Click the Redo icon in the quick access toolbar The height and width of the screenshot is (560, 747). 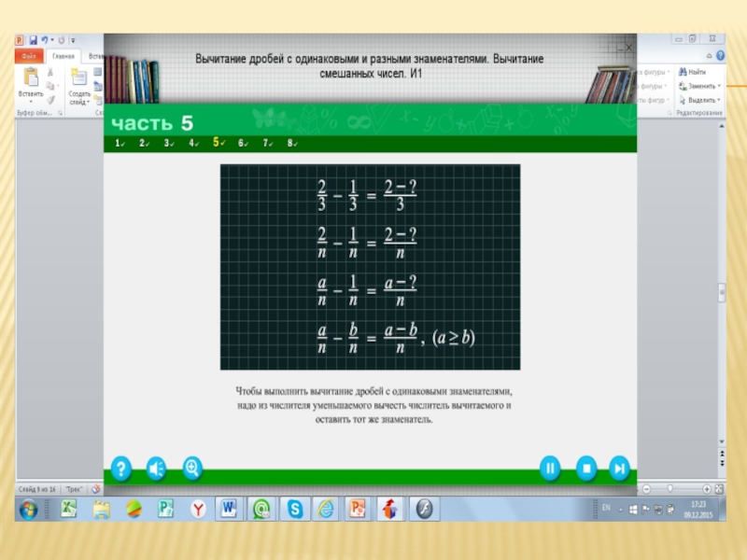[61, 40]
